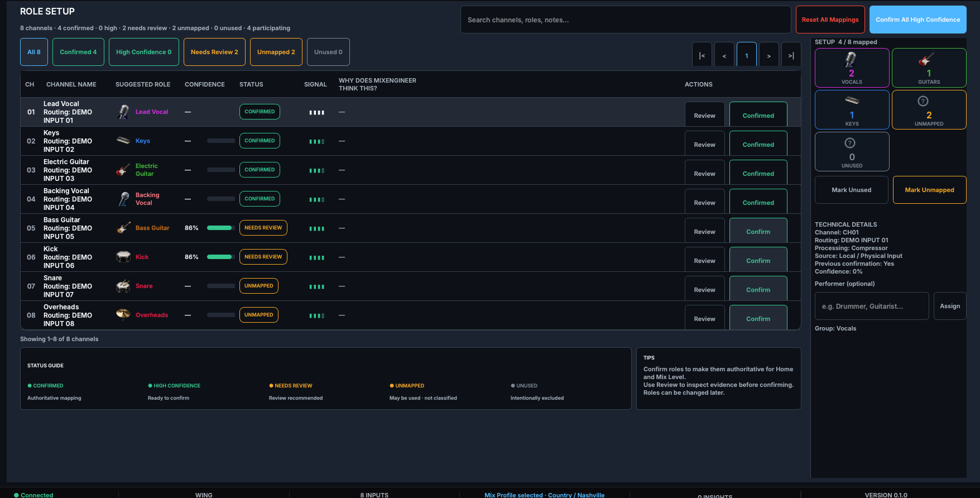Filter by Unmapped 2
Screen dimensions: 980x498
click(276, 52)
